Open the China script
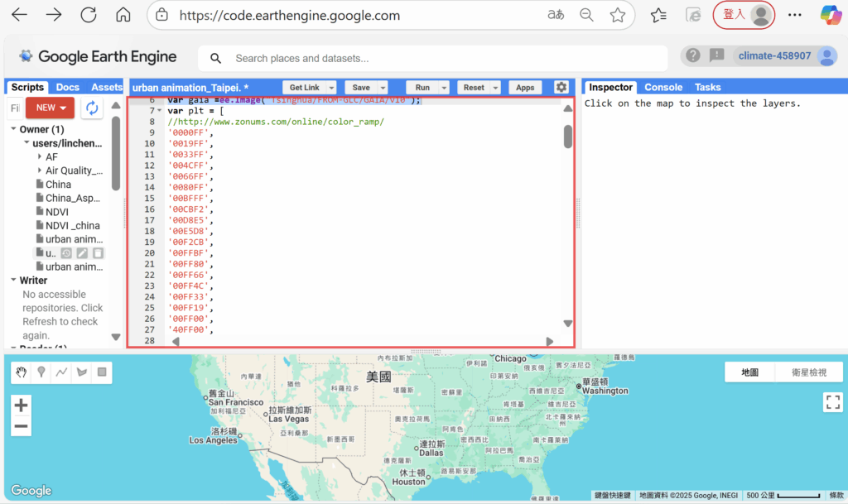848x504 pixels. tap(58, 185)
